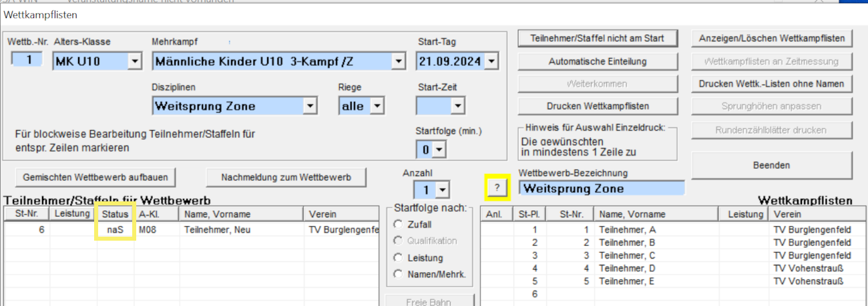Open the empty Start-Zeit dropdown
The image size is (868, 306).
(x=457, y=106)
